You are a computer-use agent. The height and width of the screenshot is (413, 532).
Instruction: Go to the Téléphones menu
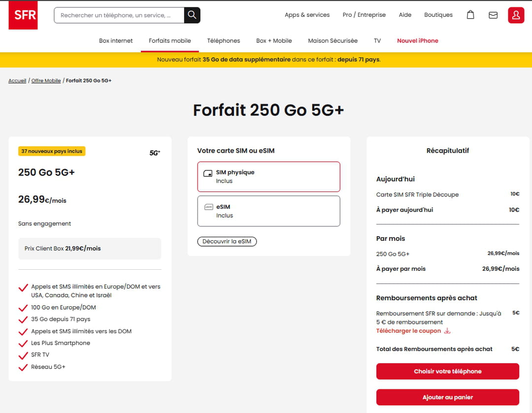(224, 41)
